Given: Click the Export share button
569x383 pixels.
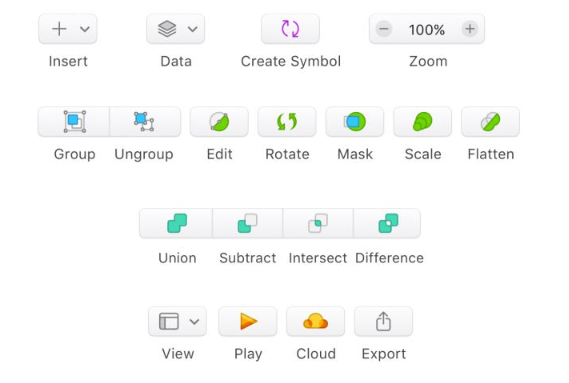Looking at the screenshot, I should [x=384, y=321].
